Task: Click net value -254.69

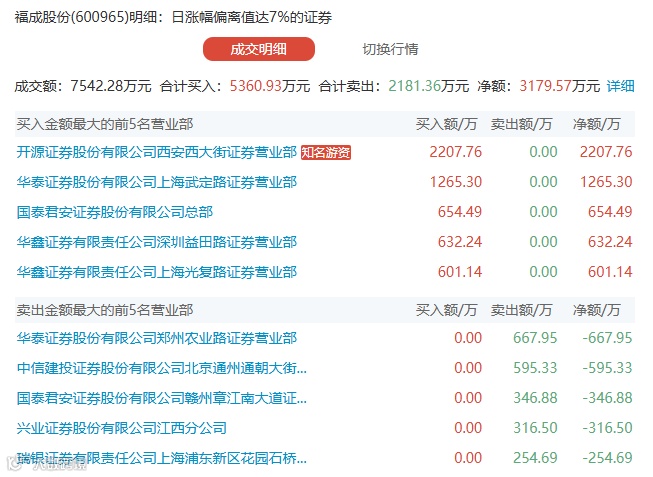Action: tap(607, 458)
